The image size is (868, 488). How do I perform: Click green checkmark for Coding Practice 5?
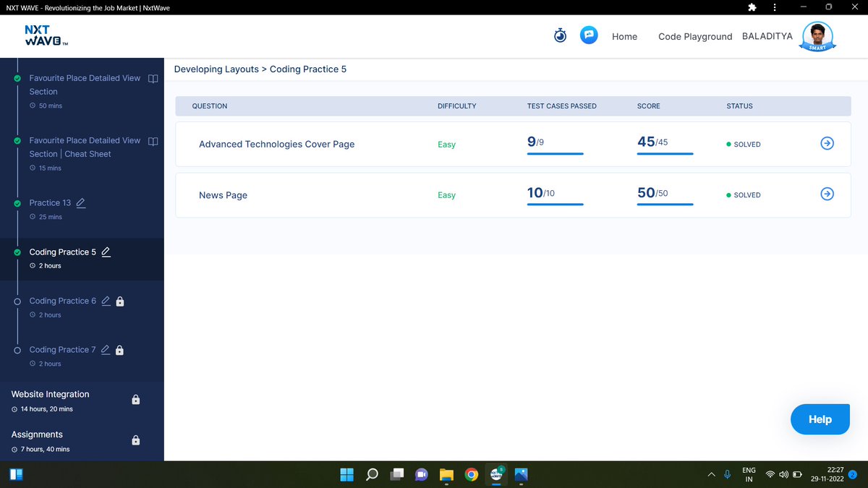[x=17, y=252]
